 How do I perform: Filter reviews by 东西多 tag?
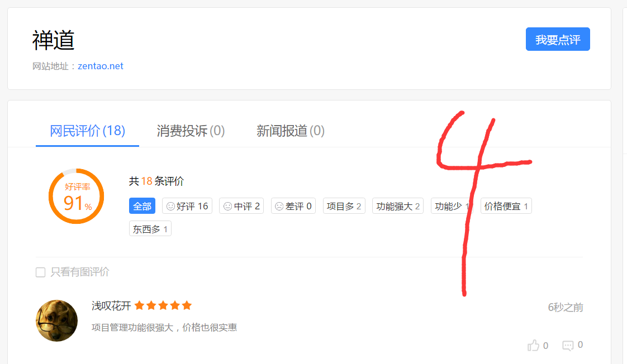[150, 229]
